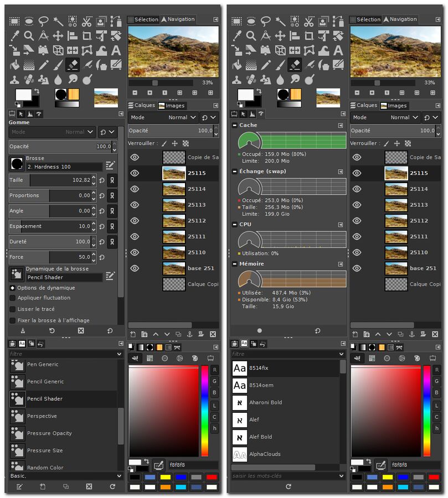This screenshot has width=448, height=498.
Task: Click the 'saisir les mots-clés' tag field
Action: pyautogui.click(x=282, y=476)
